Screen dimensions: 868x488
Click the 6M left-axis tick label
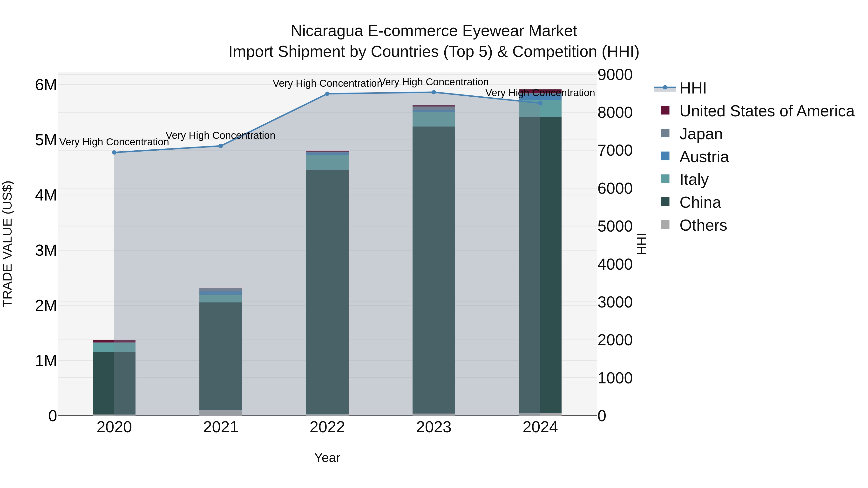tap(46, 85)
